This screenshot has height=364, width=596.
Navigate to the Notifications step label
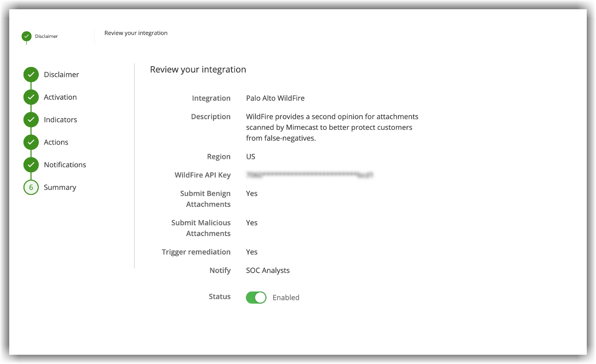(65, 164)
